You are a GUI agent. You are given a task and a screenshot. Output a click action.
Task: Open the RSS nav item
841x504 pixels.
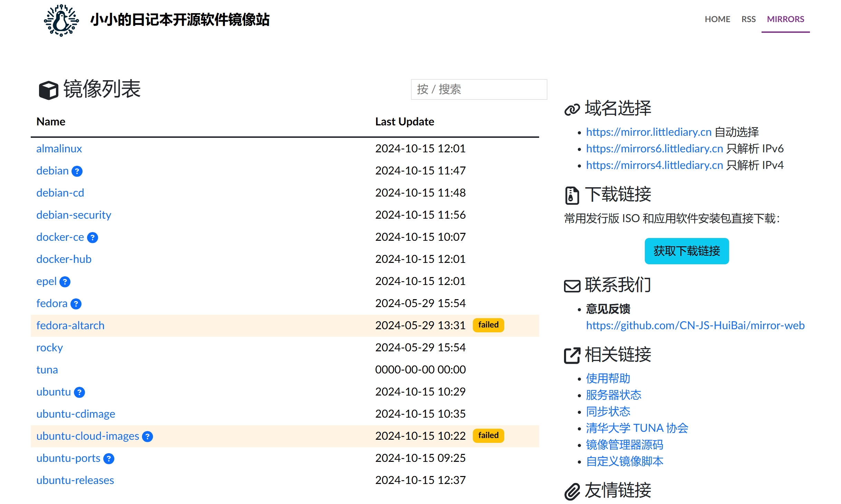748,19
